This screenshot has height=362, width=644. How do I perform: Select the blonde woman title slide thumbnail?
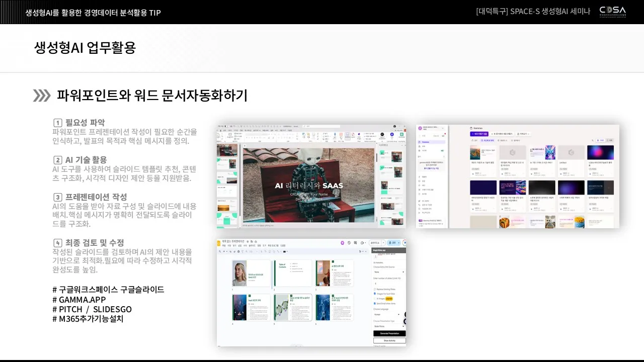pyautogui.click(x=251, y=274)
